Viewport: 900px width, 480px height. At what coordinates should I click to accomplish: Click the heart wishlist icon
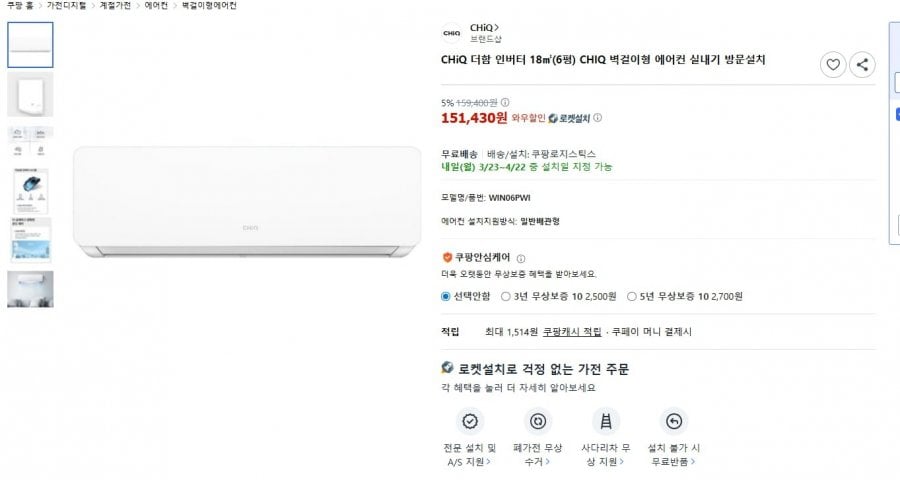click(832, 65)
